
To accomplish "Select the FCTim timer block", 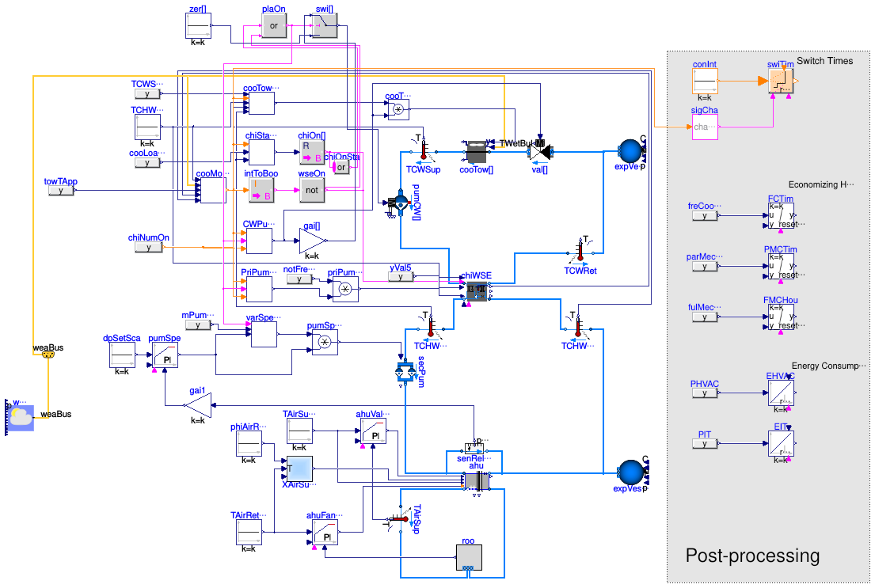I will click(782, 216).
